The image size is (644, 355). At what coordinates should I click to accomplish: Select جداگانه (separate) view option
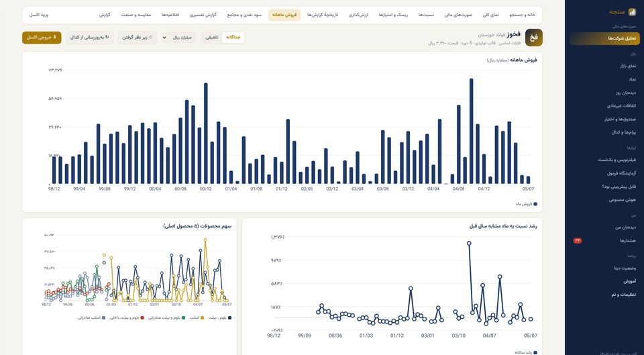pos(233,38)
